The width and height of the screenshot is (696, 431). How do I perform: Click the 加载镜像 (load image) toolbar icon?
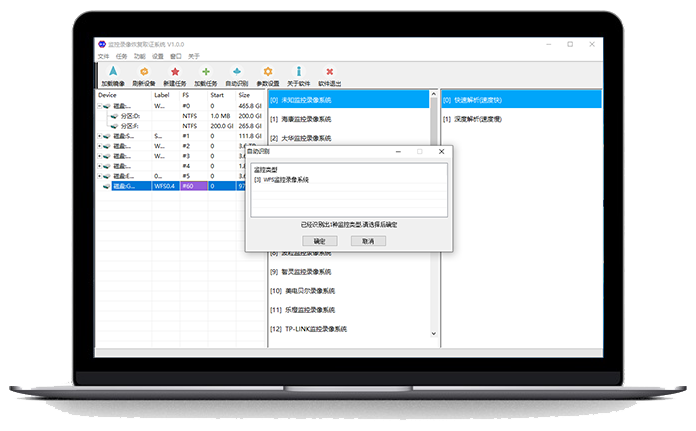[113, 73]
